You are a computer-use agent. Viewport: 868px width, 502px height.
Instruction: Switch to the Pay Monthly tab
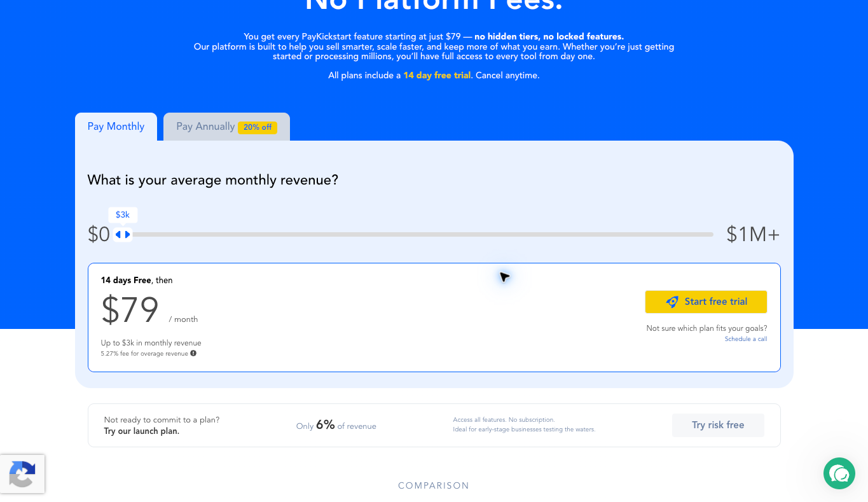tap(116, 127)
